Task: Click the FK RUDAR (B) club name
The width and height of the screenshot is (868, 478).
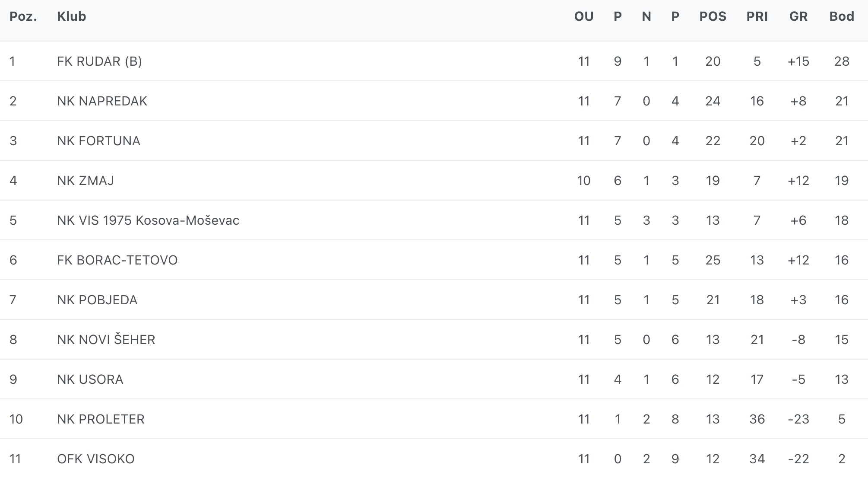Action: (x=99, y=61)
